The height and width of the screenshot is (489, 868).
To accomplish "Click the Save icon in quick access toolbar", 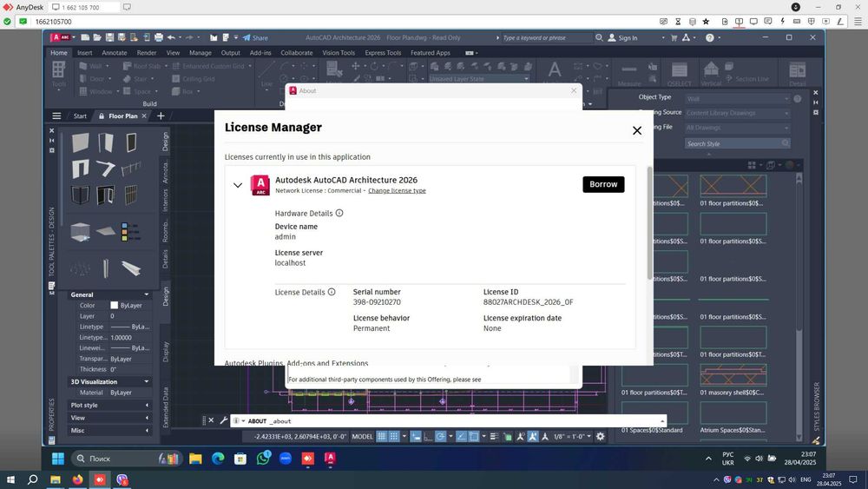I will [109, 37].
